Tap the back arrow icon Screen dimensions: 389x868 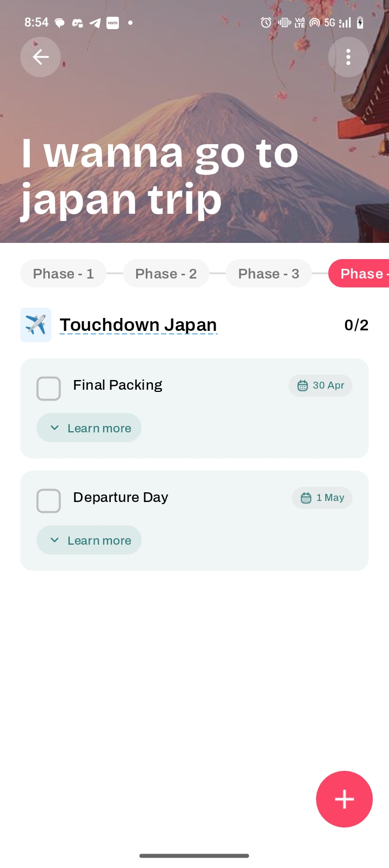41,57
